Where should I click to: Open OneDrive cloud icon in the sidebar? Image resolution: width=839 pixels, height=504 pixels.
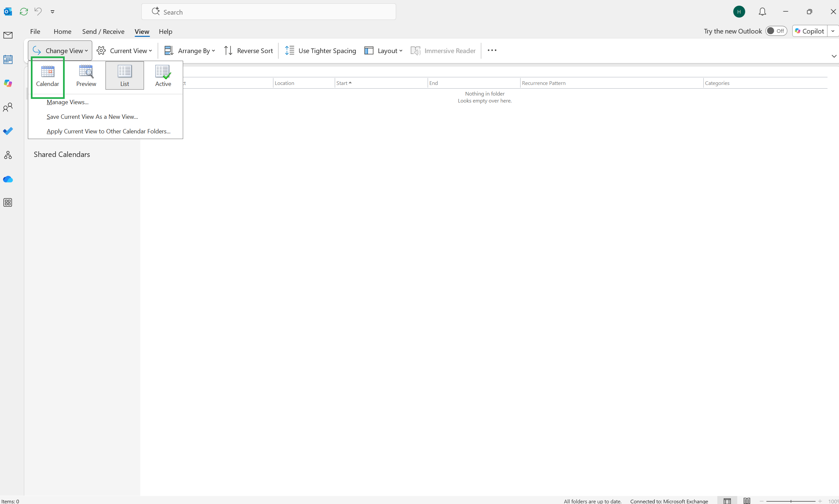point(8,179)
